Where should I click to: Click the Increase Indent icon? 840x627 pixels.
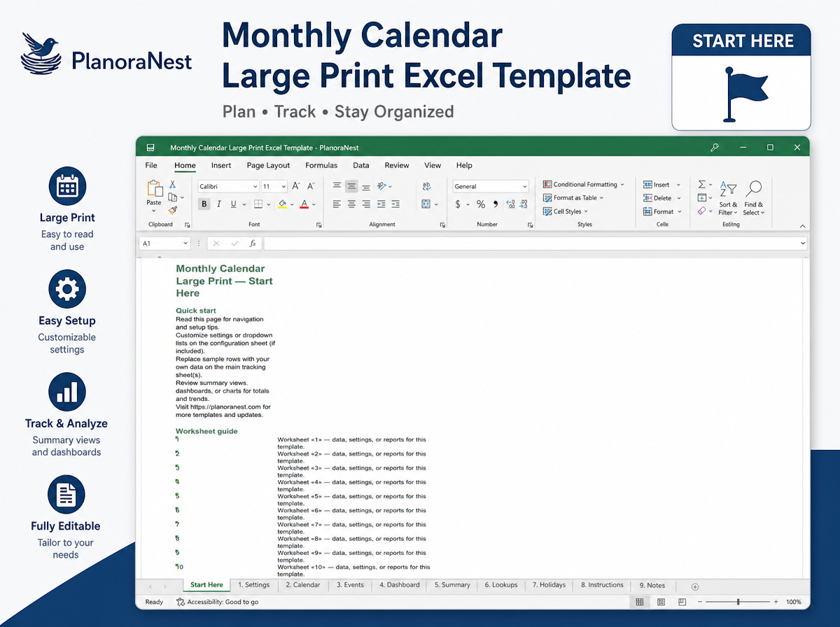point(395,204)
